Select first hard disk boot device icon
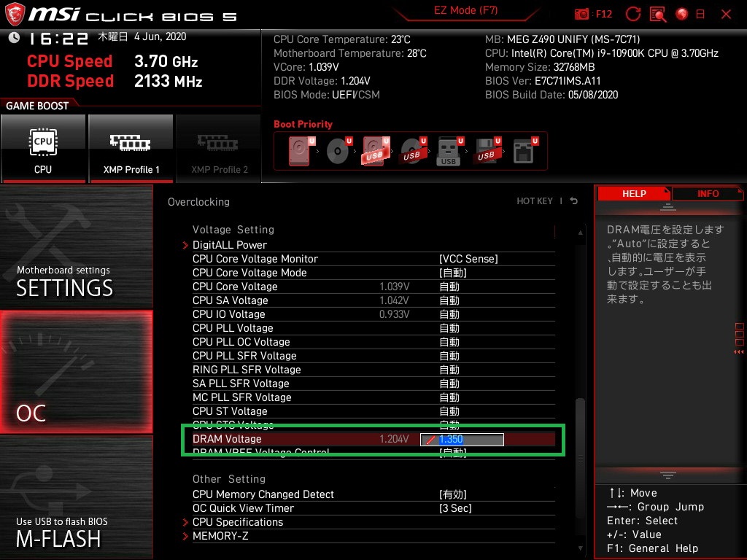This screenshot has width=747, height=560. [x=301, y=151]
